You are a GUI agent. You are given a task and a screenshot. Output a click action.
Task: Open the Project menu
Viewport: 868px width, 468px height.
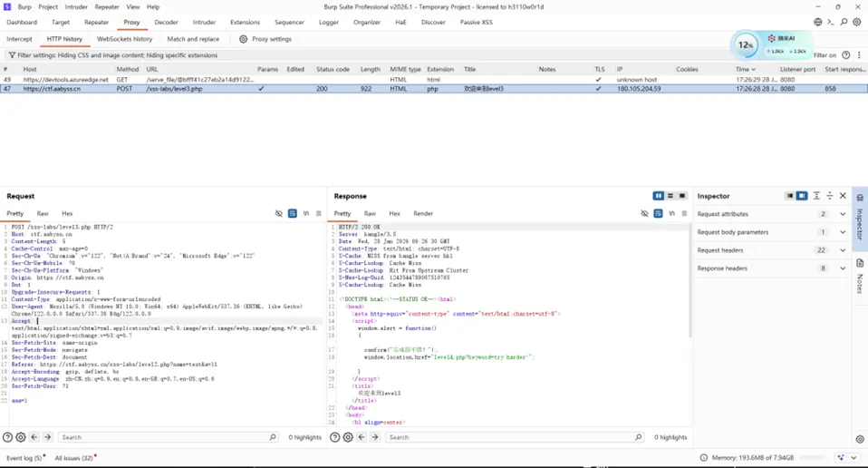[x=48, y=6]
